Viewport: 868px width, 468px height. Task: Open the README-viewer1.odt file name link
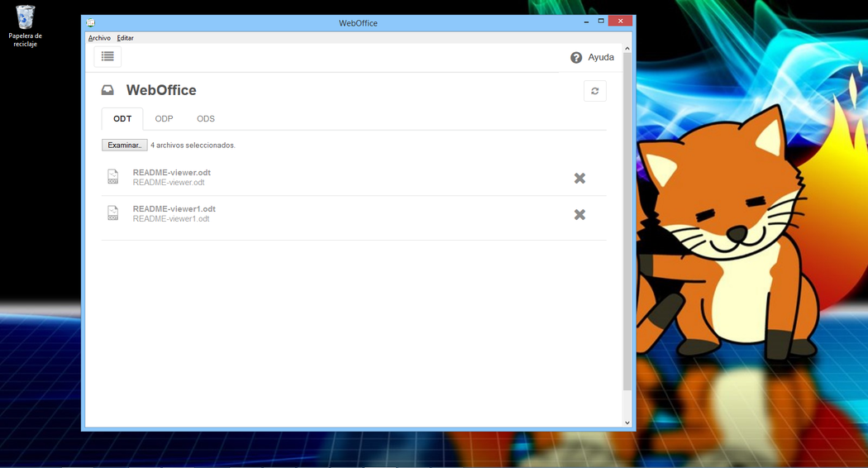click(174, 209)
